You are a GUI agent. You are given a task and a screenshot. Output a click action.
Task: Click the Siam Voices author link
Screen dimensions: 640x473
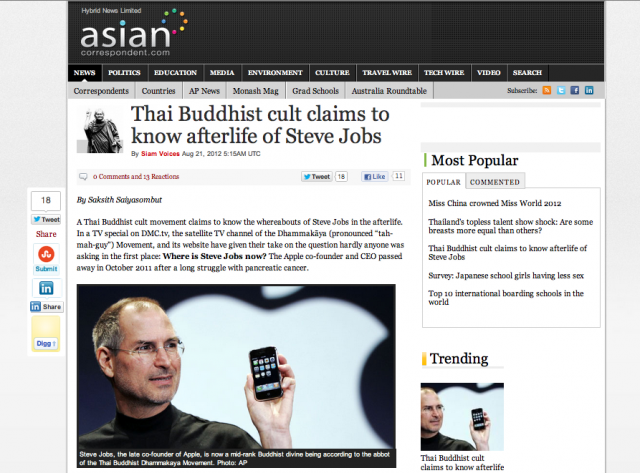(x=160, y=154)
